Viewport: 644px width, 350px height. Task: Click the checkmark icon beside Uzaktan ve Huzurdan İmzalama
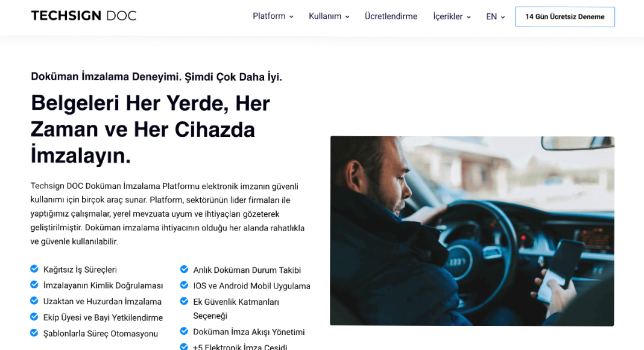pyautogui.click(x=34, y=301)
